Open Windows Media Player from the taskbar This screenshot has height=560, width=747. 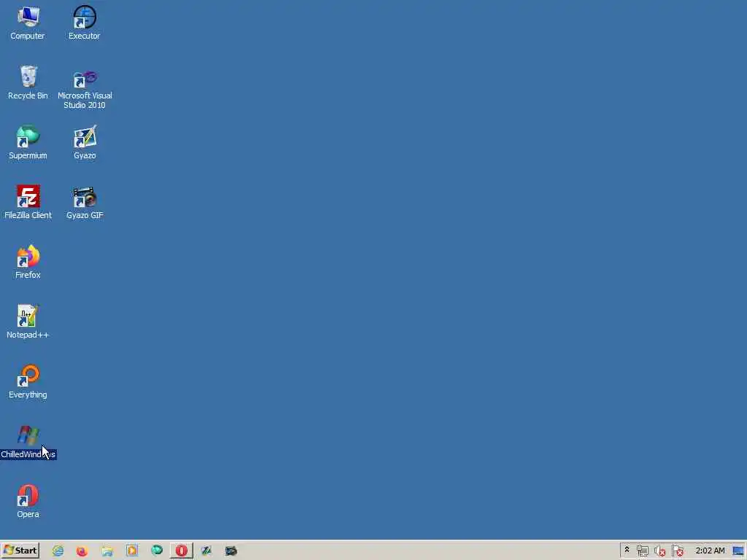point(132,551)
